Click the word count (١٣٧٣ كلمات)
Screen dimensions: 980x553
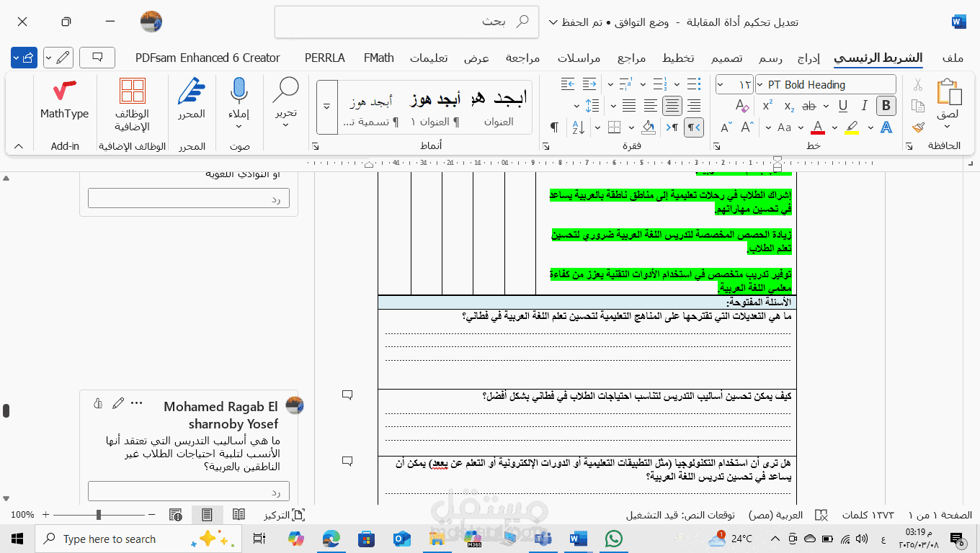pos(868,515)
